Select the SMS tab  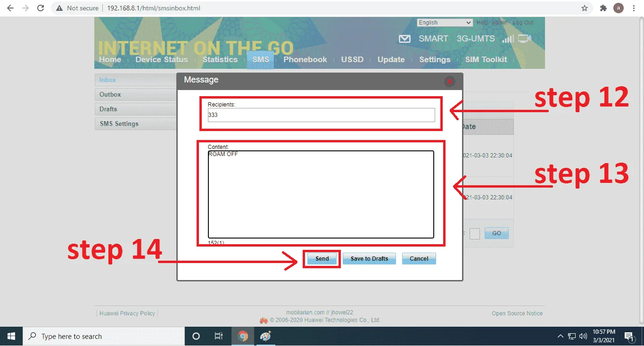(x=260, y=59)
